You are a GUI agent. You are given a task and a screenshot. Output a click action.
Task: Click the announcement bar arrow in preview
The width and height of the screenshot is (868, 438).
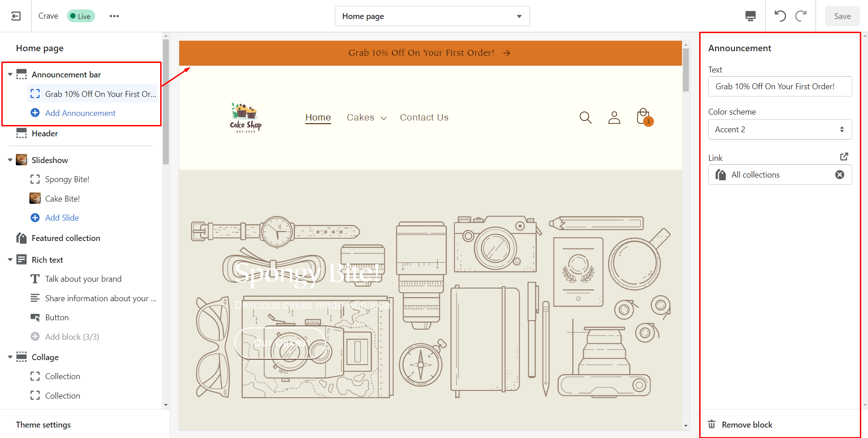coord(506,53)
